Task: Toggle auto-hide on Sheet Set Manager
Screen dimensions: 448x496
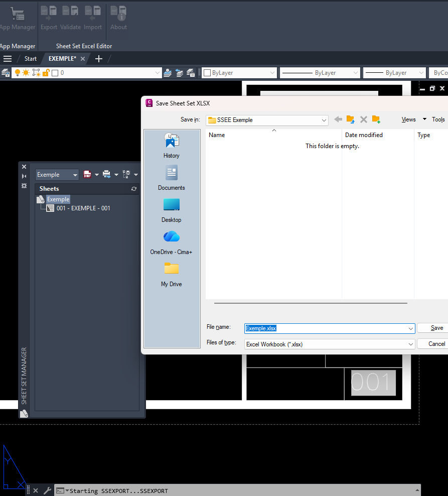Action: pyautogui.click(x=24, y=176)
